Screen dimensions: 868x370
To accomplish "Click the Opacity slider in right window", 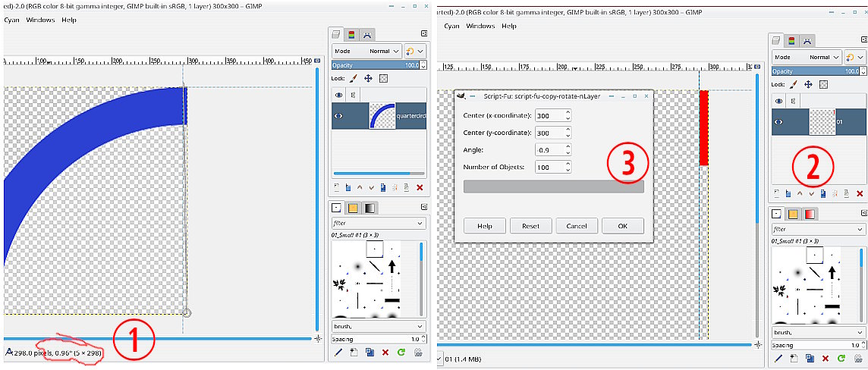I will click(816, 71).
